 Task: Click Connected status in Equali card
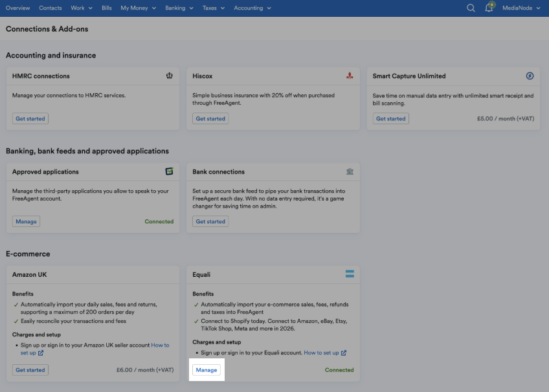click(x=339, y=370)
